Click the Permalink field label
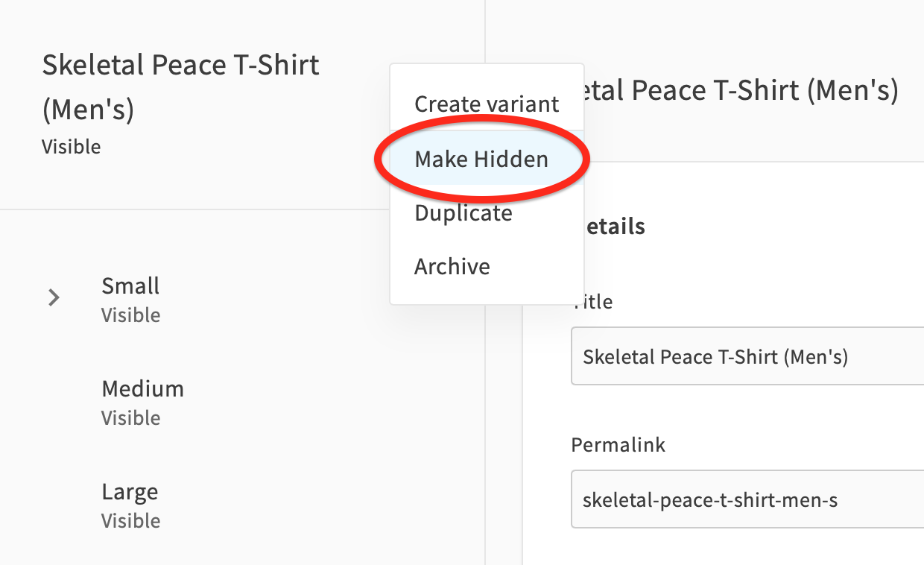Screen dimensions: 924x565 [x=618, y=445]
